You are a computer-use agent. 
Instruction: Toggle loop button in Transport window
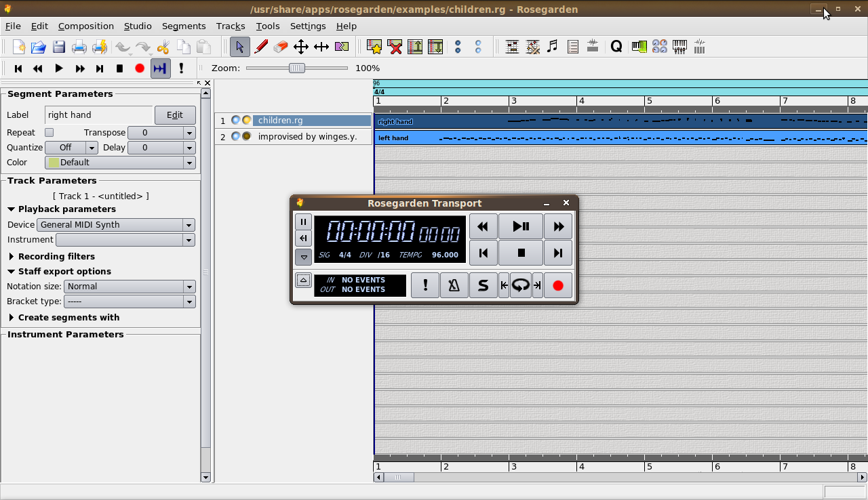[x=521, y=286]
